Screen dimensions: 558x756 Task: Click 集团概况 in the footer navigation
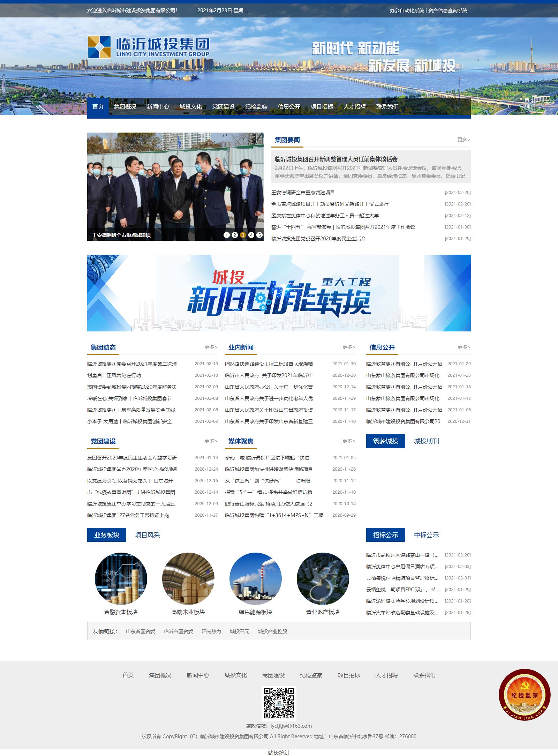click(160, 675)
